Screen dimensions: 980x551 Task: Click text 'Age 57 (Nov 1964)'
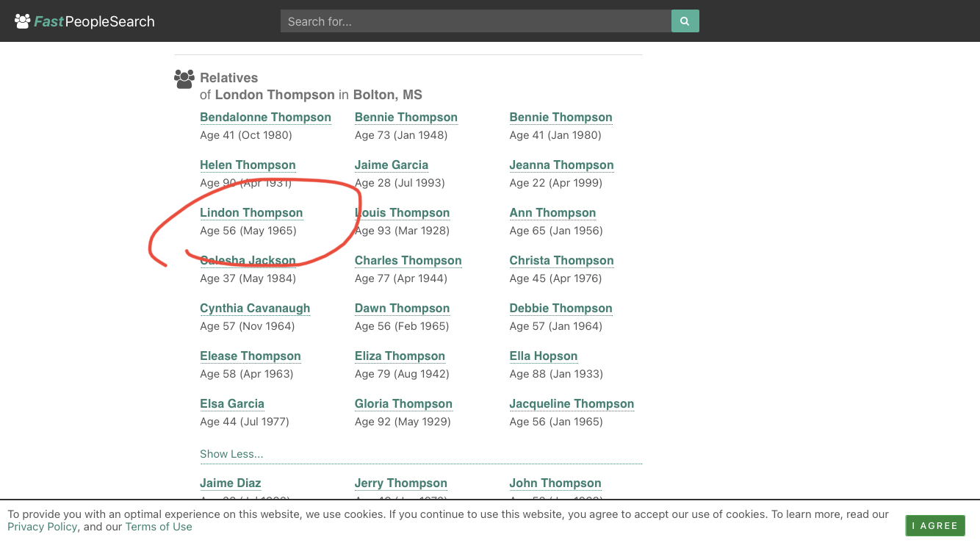248,326
